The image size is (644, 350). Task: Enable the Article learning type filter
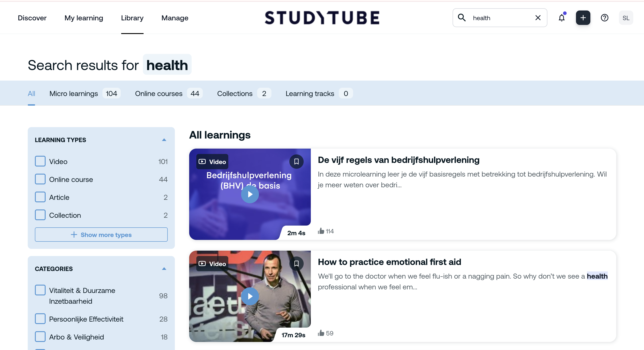(40, 197)
